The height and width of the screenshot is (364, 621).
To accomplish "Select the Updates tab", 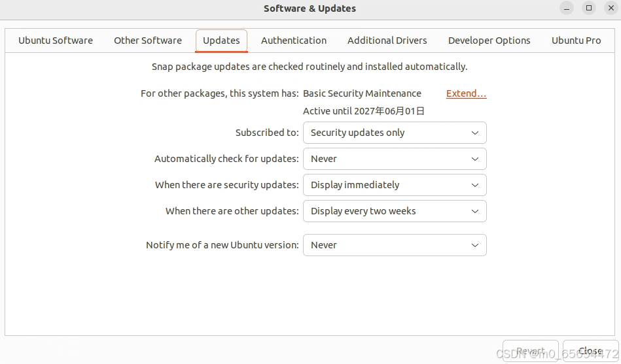I will [x=221, y=41].
